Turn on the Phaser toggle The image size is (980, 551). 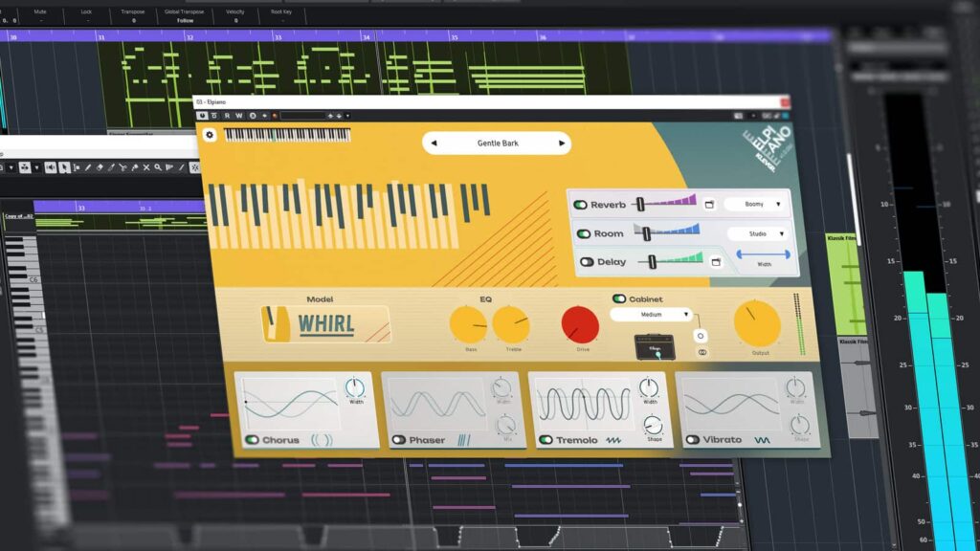(x=398, y=440)
